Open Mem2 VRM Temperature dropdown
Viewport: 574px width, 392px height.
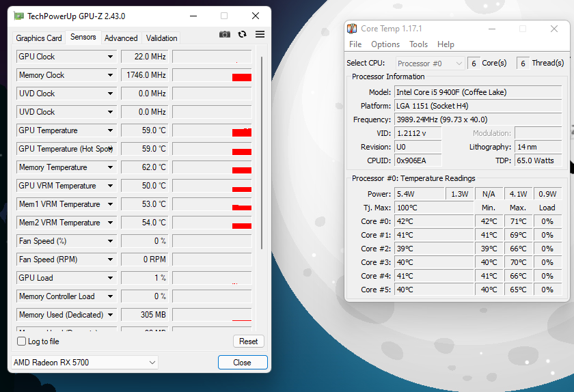(x=110, y=223)
